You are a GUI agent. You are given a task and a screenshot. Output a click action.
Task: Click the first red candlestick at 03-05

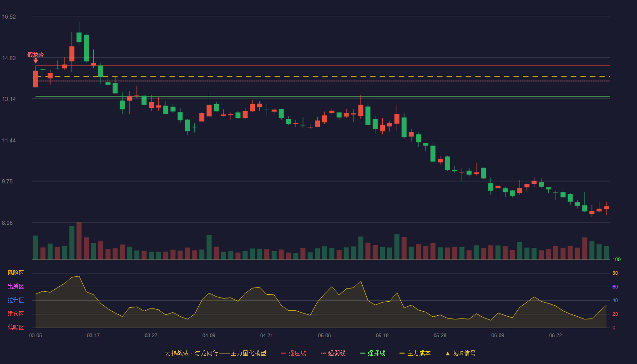(35, 79)
